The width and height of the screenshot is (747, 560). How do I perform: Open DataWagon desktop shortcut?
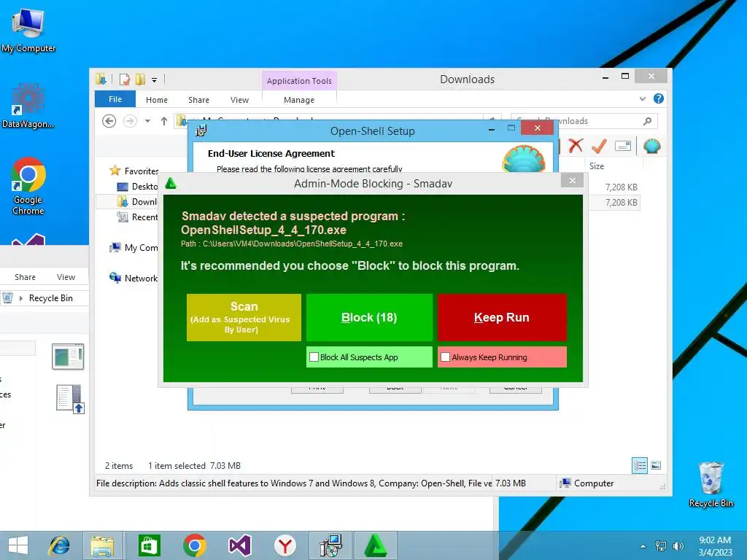point(28,106)
